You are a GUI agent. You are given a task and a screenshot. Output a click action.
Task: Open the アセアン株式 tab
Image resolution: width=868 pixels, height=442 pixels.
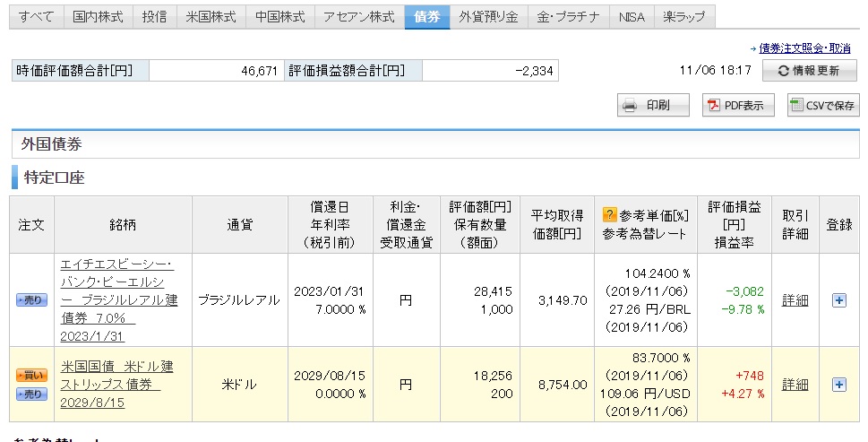tap(359, 17)
